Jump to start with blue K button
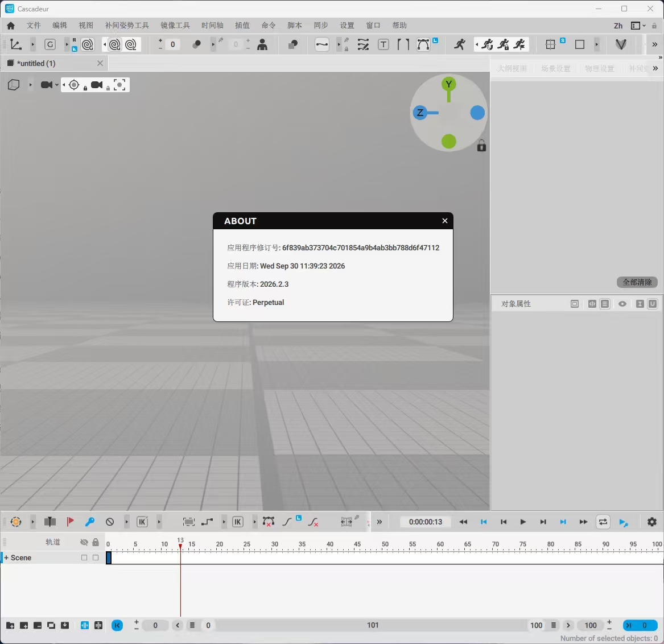This screenshot has width=664, height=644. pyautogui.click(x=117, y=625)
